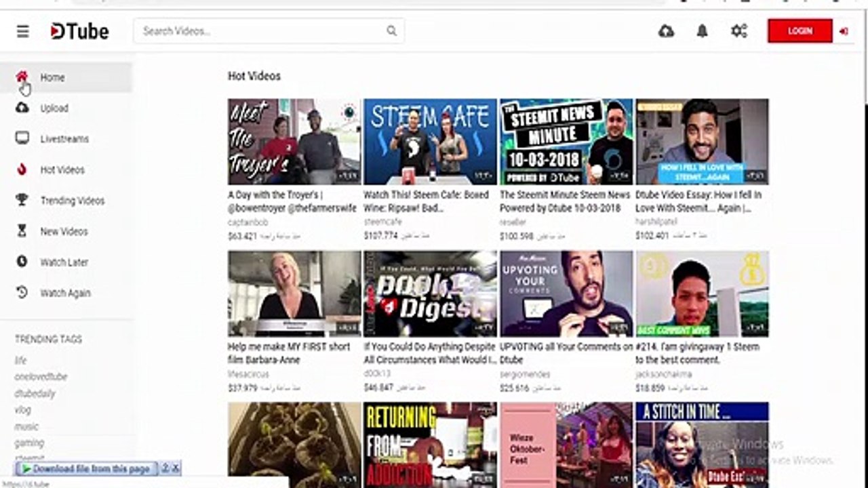868x488 pixels.
Task: Click title Watch This! Steem Cafe: Boxed Wine
Action: coord(426,201)
